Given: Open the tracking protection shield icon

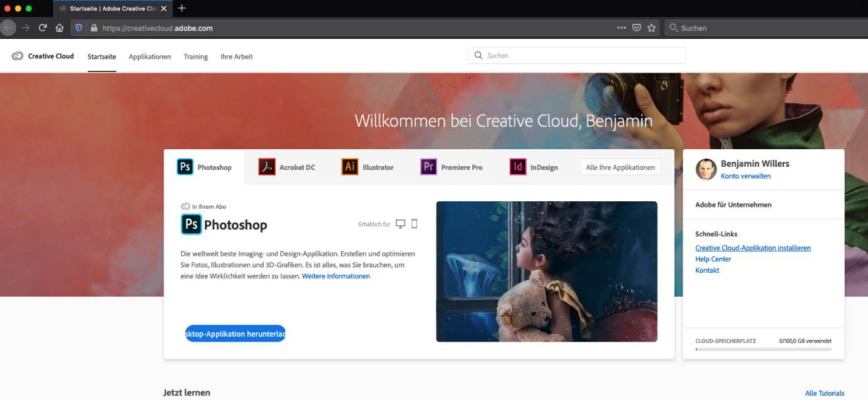Looking at the screenshot, I should (x=79, y=28).
